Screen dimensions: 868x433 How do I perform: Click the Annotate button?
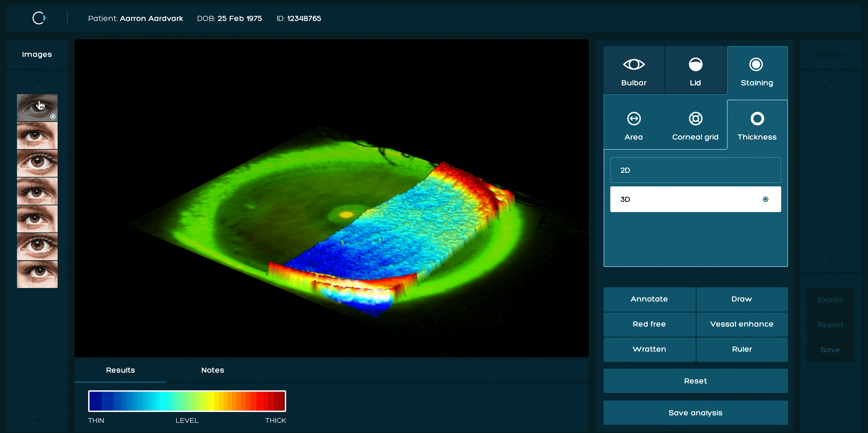pyautogui.click(x=649, y=299)
